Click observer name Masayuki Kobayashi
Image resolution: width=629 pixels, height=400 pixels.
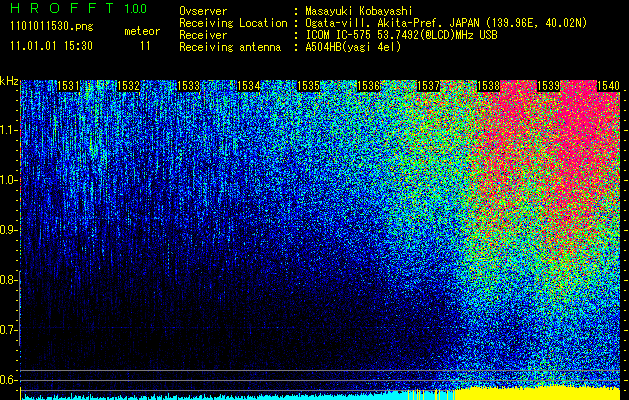(x=359, y=11)
